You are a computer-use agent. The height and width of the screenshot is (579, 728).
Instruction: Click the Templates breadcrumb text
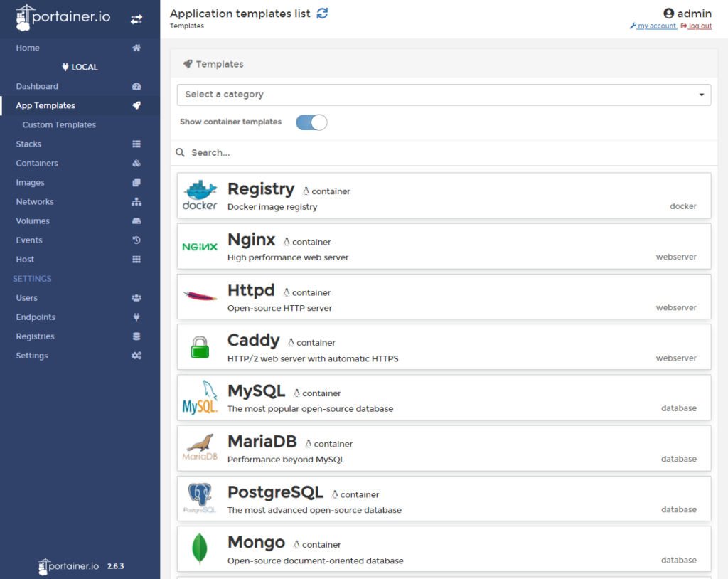(187, 26)
